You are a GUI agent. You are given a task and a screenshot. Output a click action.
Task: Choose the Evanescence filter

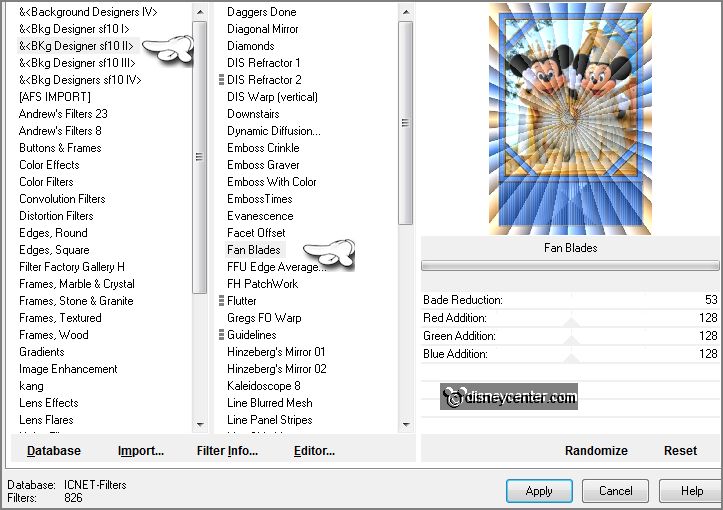coord(260,216)
